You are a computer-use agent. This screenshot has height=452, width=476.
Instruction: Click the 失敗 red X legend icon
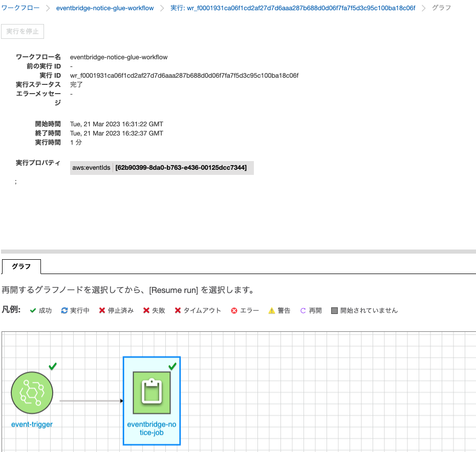(146, 310)
